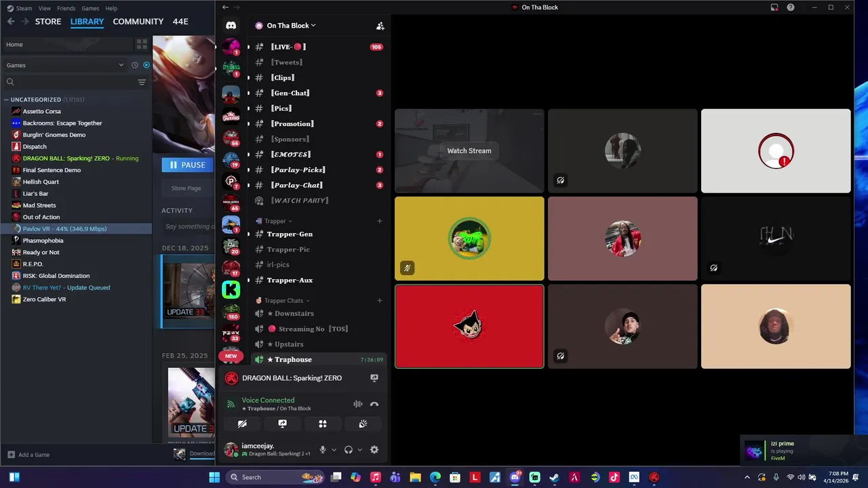Viewport: 868px width, 488px height.
Task: Click the Windows taskbar Search box
Action: point(277,477)
